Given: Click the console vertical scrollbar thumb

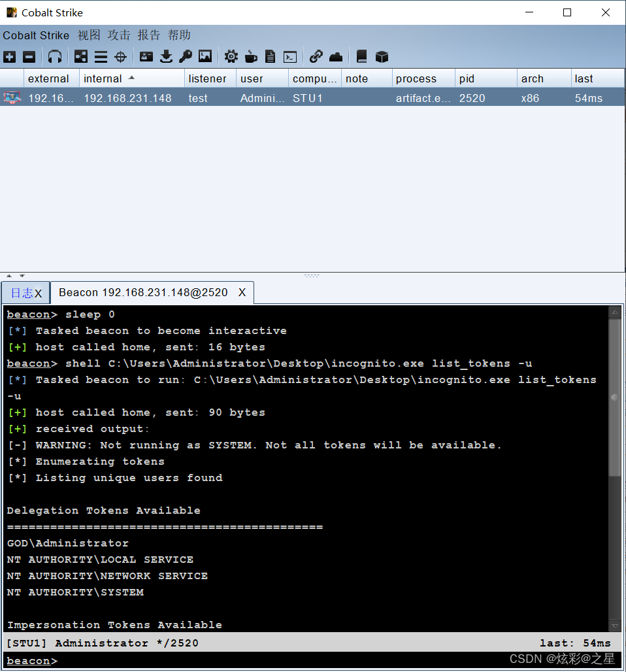Looking at the screenshot, I should click(x=615, y=397).
